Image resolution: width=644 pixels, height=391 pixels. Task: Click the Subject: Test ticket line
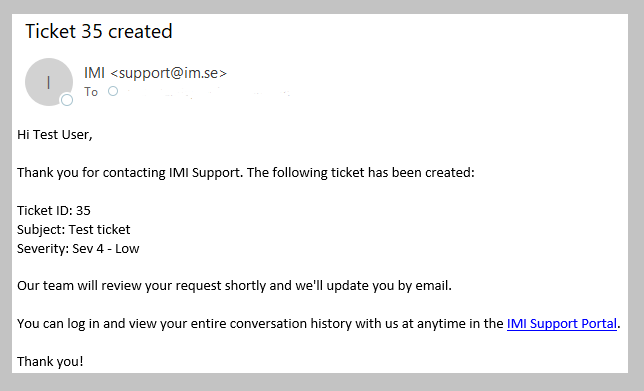click(x=74, y=230)
